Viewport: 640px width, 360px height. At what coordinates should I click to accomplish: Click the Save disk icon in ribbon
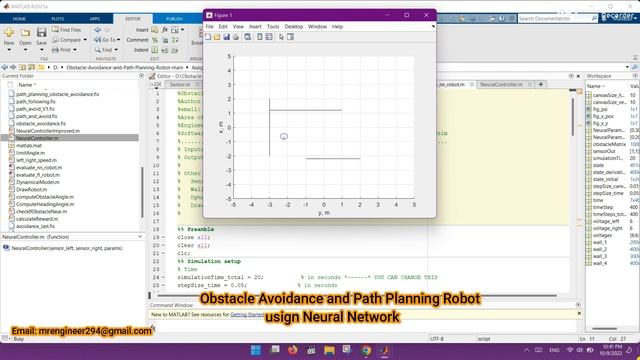(41, 32)
